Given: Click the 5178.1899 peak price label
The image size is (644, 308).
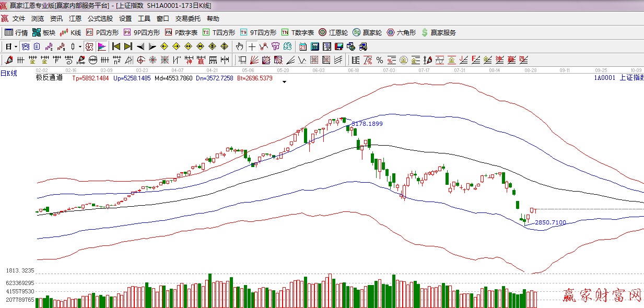Looking at the screenshot, I should click(x=367, y=124).
